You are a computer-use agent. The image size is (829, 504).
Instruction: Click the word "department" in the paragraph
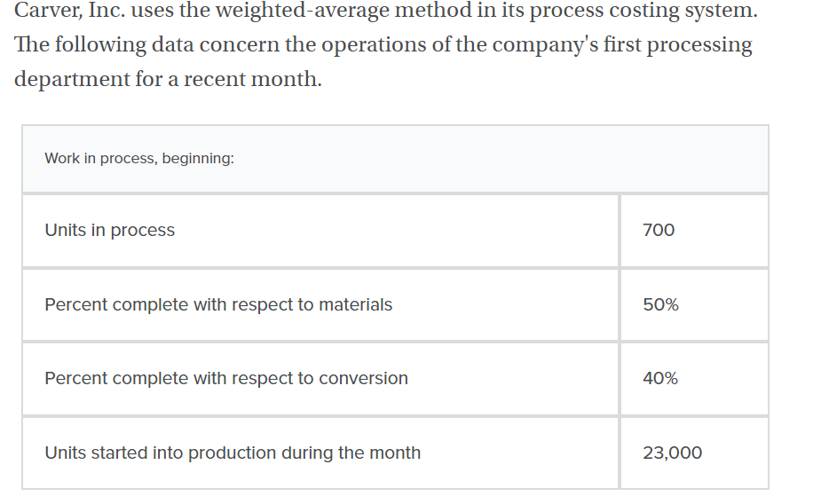pos(74,79)
